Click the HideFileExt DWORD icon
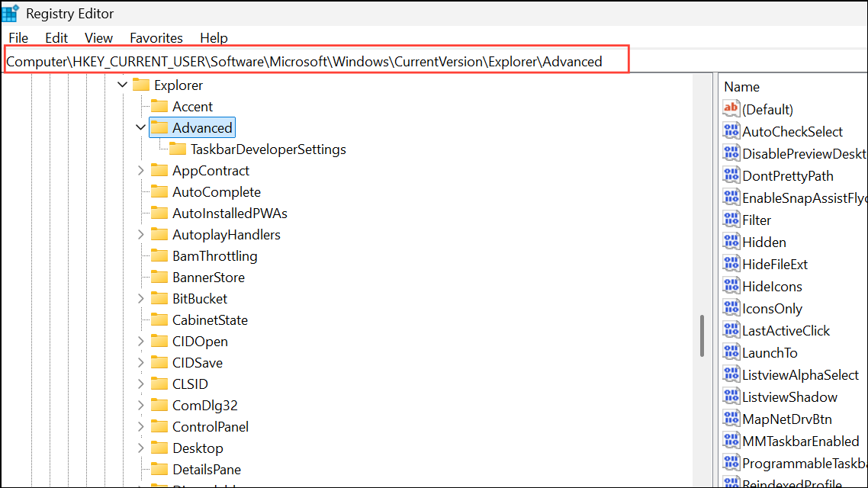 tap(731, 263)
